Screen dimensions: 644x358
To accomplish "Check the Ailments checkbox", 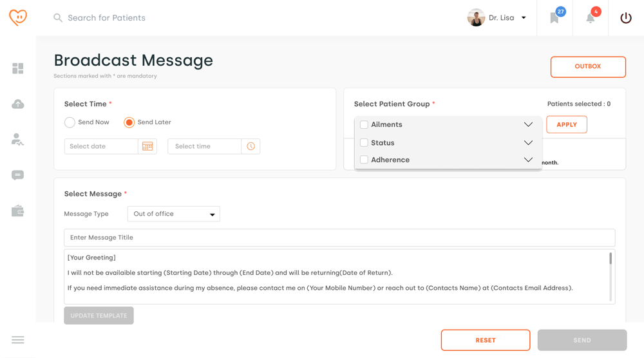I will pos(364,125).
